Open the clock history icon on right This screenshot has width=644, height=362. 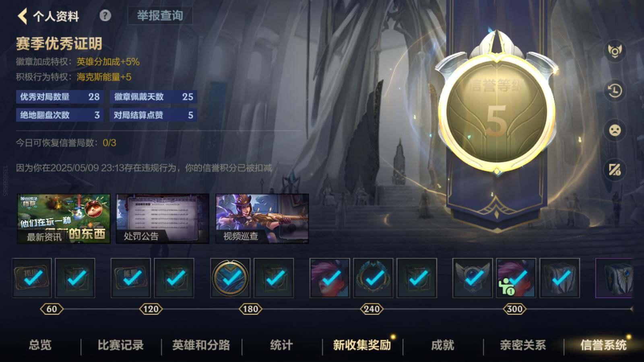point(615,91)
